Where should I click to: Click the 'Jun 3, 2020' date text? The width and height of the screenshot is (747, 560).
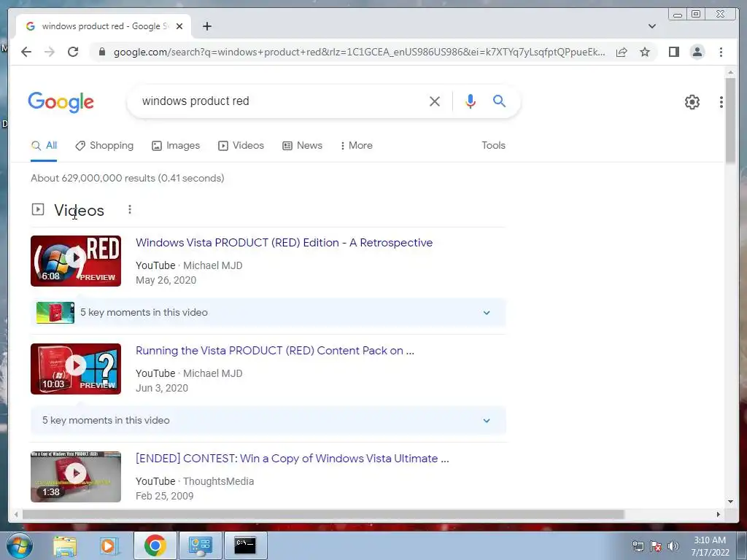161,388
